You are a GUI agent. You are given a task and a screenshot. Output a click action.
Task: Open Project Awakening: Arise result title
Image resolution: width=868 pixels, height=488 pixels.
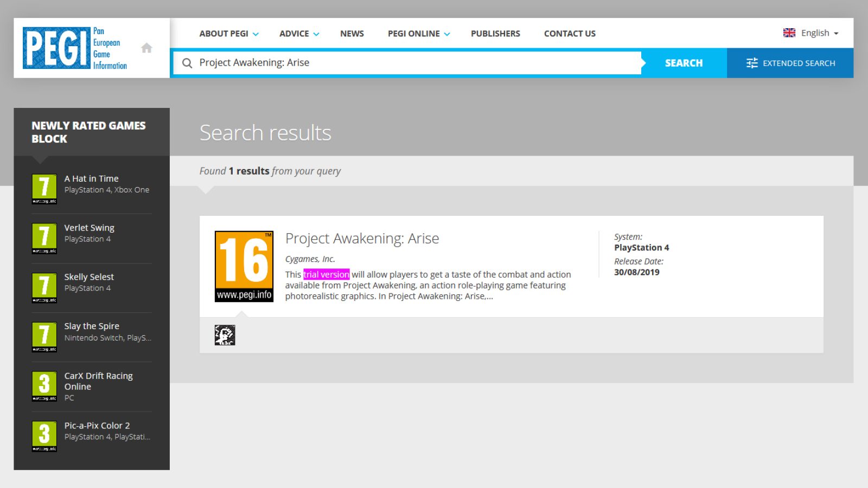tap(362, 239)
